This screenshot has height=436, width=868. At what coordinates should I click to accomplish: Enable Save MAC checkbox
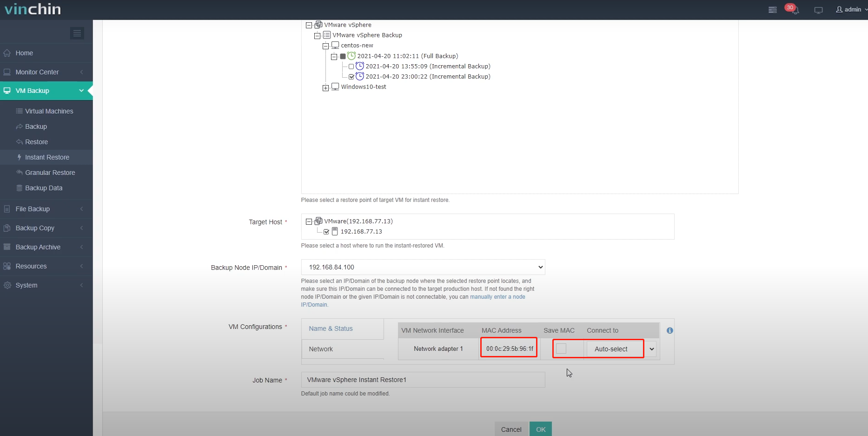(x=561, y=349)
